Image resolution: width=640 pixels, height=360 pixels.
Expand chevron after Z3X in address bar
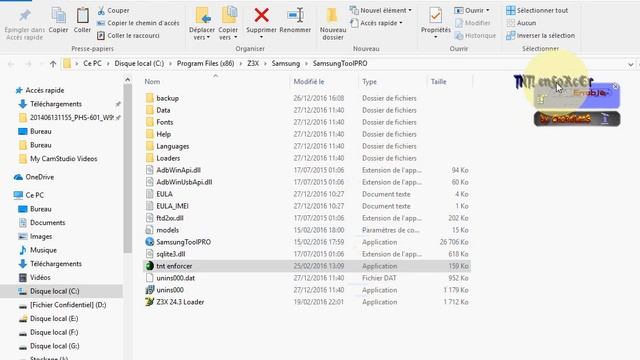point(265,64)
